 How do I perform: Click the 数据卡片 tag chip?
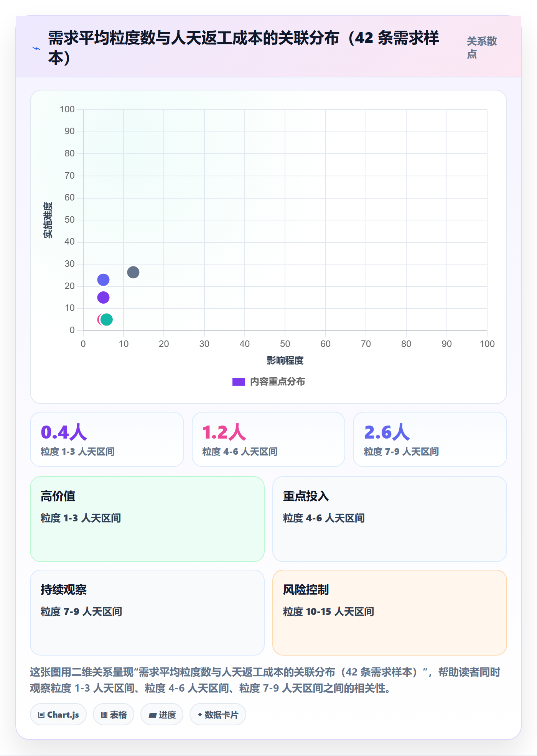click(x=218, y=715)
